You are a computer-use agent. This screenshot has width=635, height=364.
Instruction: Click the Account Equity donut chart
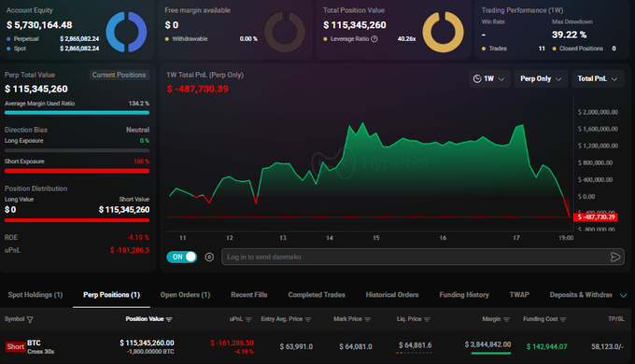pyautogui.click(x=126, y=32)
